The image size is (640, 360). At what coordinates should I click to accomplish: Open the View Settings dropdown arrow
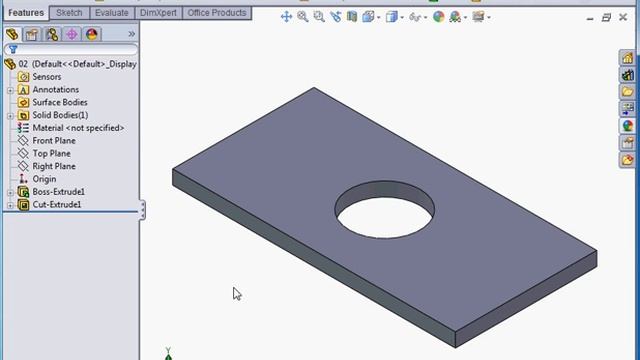[x=489, y=18]
